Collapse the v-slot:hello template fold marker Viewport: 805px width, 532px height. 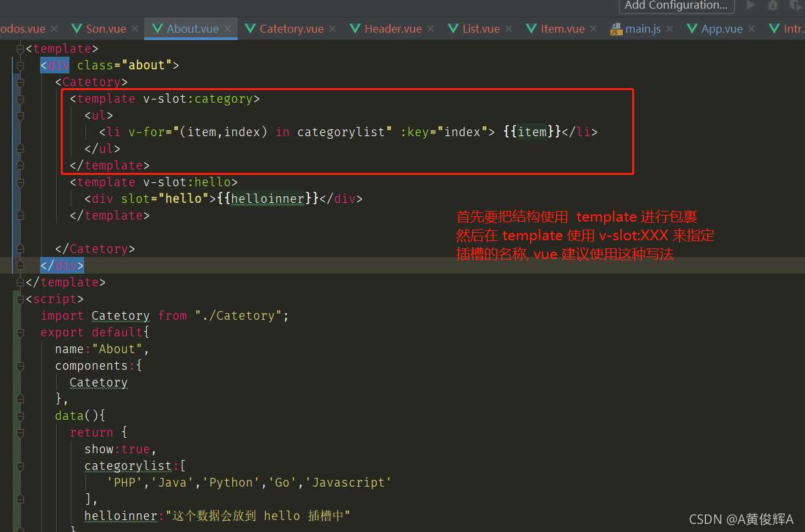[20, 182]
